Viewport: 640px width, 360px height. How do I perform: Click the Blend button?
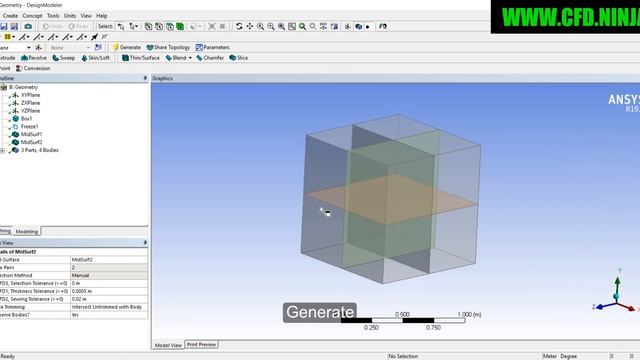[x=176, y=58]
